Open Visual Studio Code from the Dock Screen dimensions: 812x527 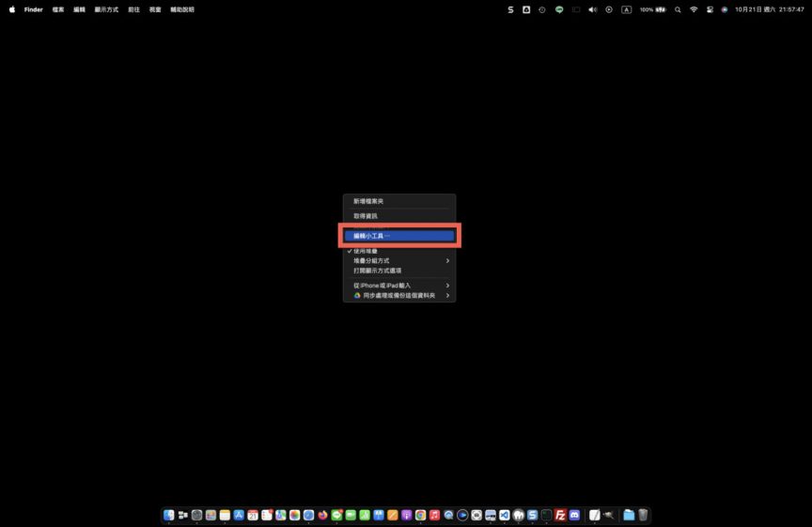pyautogui.click(x=505, y=515)
